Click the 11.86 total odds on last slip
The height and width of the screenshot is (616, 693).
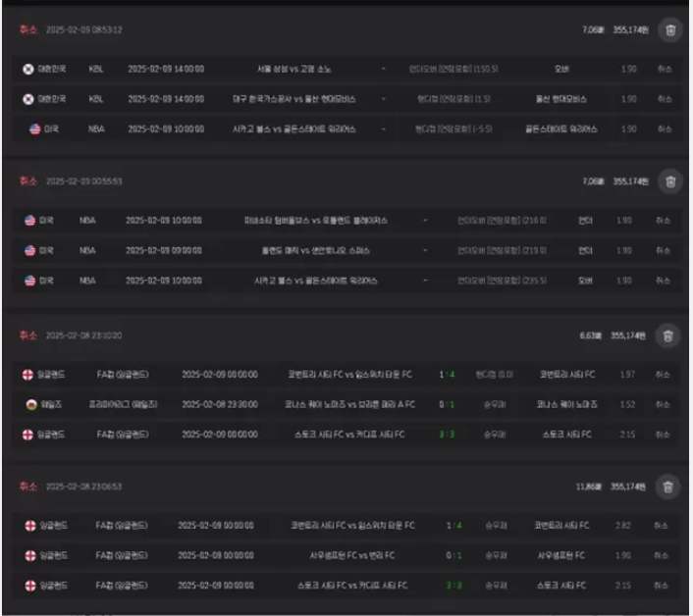[x=588, y=487]
